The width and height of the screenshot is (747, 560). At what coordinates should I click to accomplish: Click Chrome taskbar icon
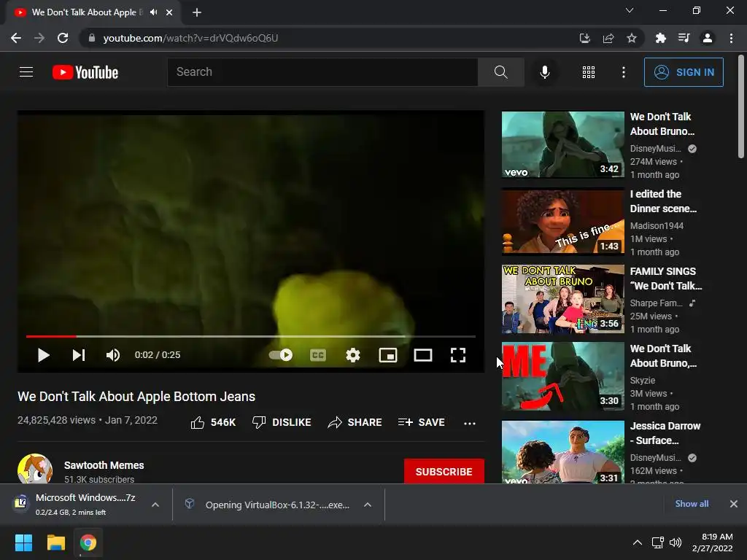point(88,542)
